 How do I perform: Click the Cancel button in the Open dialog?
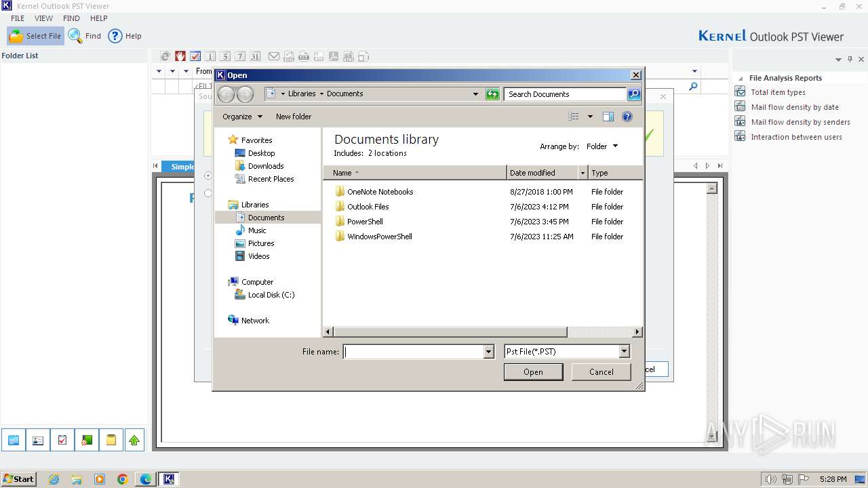601,371
